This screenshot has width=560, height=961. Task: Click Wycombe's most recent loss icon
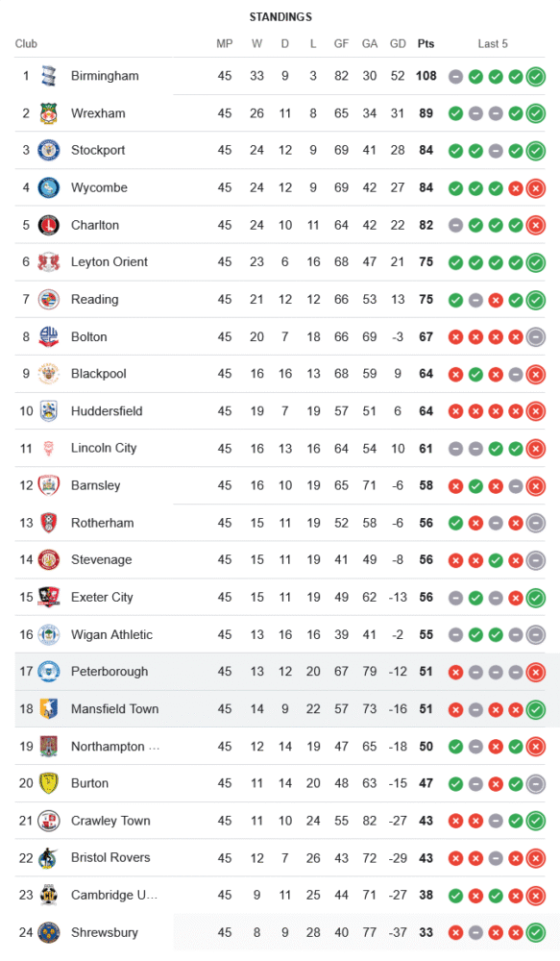pyautogui.click(x=535, y=188)
